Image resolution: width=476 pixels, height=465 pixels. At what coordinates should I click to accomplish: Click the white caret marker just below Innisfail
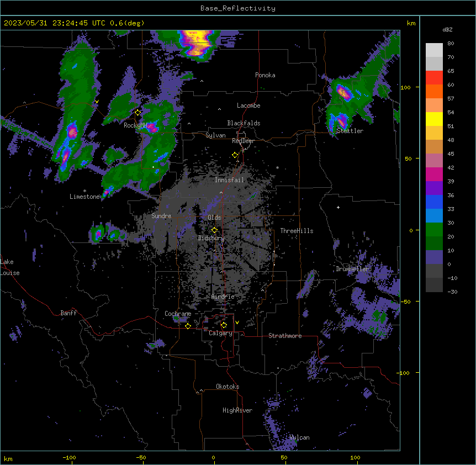tap(221, 192)
